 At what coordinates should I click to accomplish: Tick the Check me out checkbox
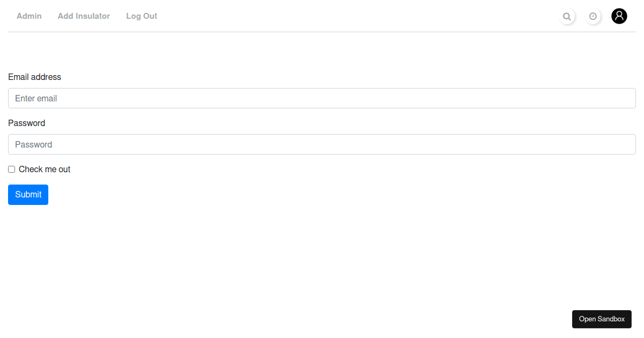12,170
